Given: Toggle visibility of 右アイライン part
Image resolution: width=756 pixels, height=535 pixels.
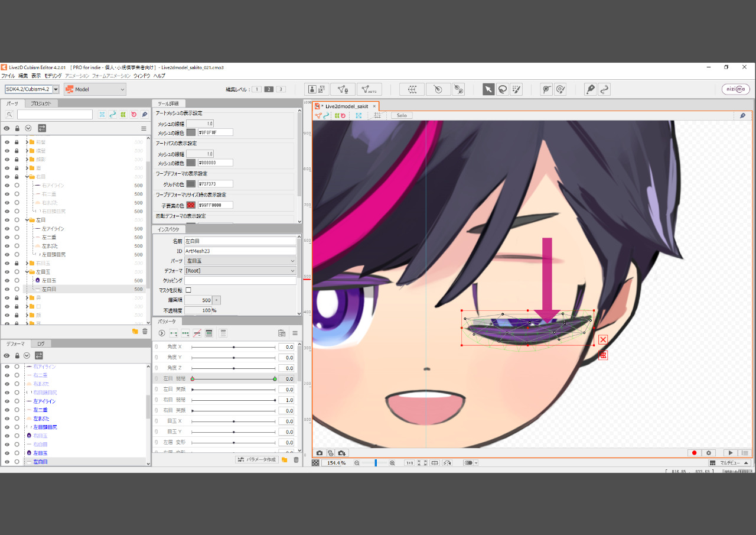Looking at the screenshot, I should [7, 186].
